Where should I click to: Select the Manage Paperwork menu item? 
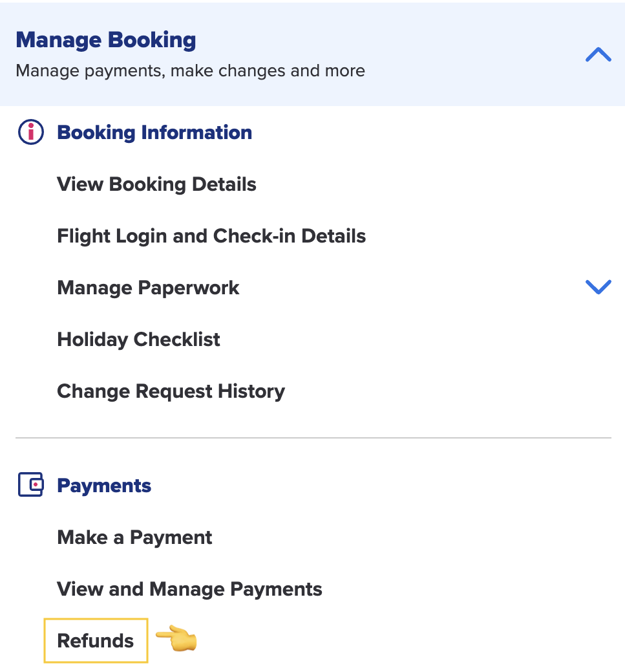coord(148,288)
